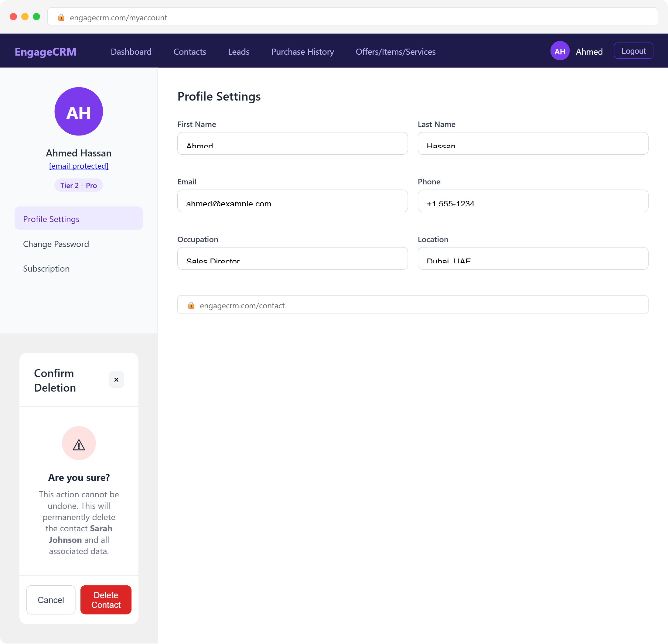The width and height of the screenshot is (668, 644).
Task: Click the green macOS window button
Action: point(36,16)
